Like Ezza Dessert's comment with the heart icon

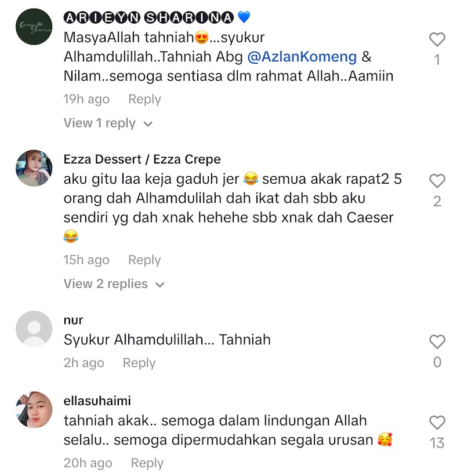click(437, 181)
